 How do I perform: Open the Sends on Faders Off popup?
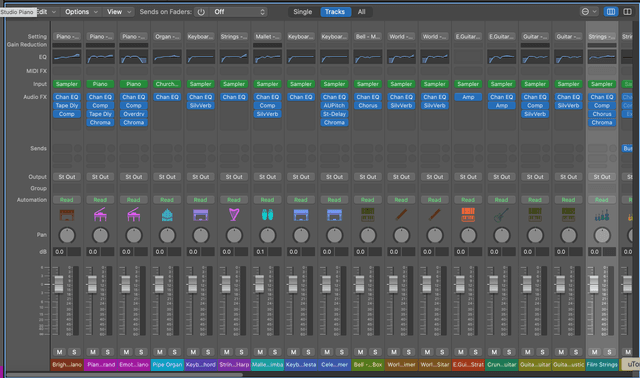tap(240, 12)
